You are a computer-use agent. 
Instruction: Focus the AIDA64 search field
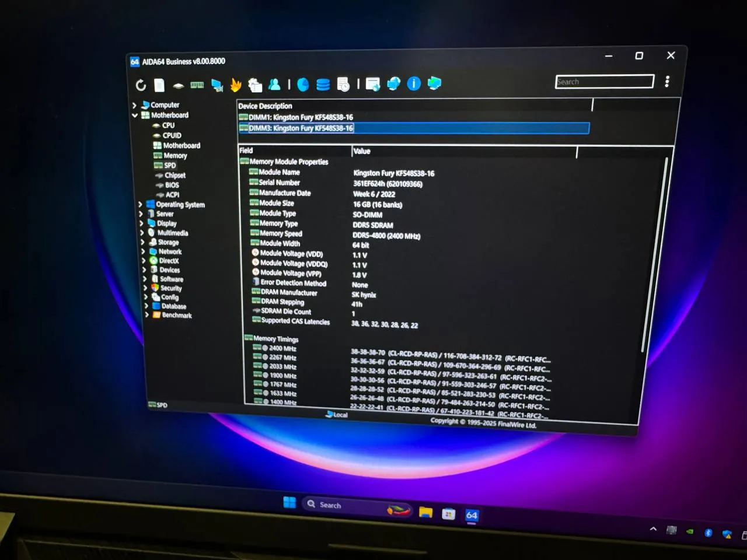click(605, 82)
